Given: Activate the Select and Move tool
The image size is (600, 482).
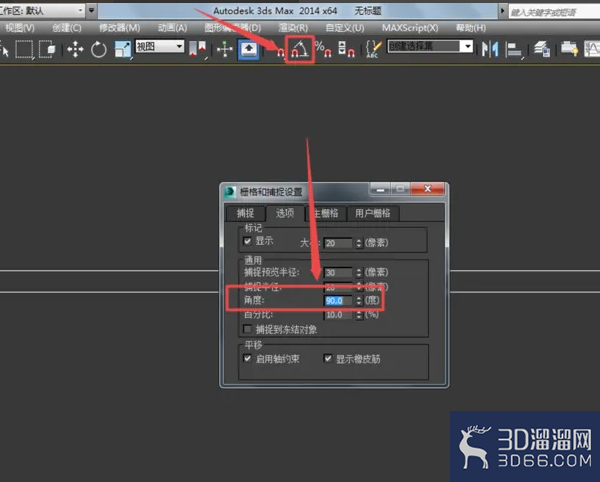Looking at the screenshot, I should 75,49.
